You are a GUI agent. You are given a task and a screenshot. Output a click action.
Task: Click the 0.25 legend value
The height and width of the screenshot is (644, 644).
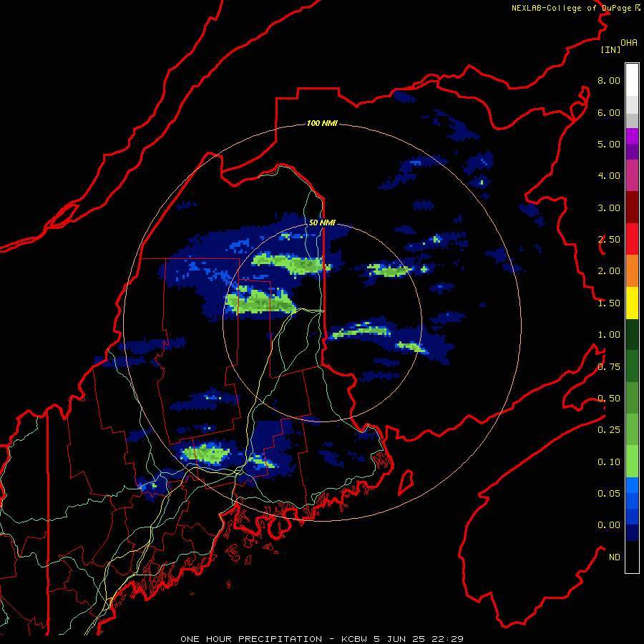(x=609, y=430)
